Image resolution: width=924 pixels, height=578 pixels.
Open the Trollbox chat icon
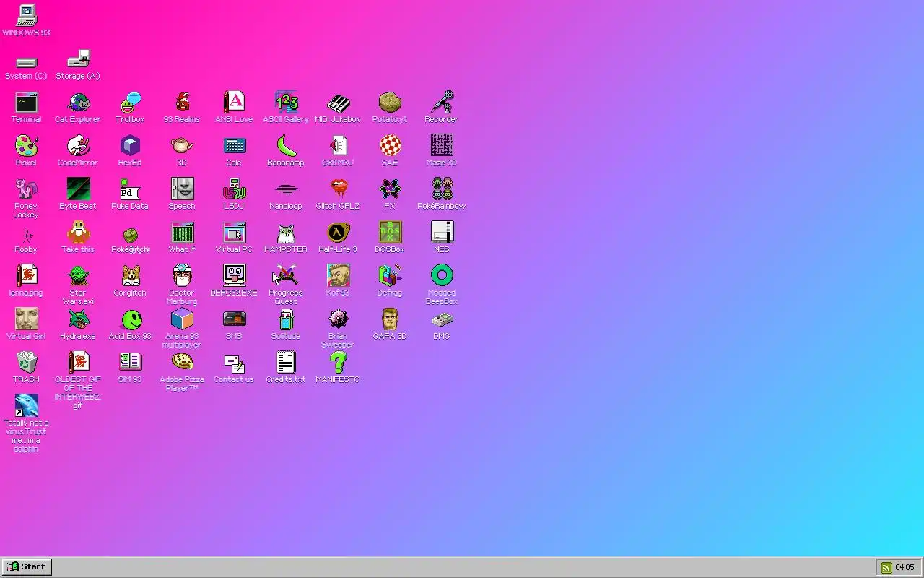(x=130, y=103)
